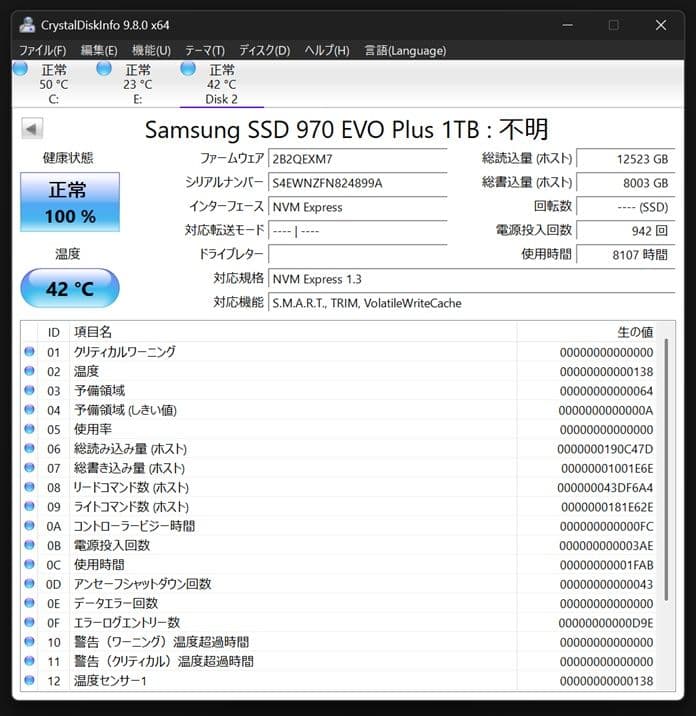Select the Disk 2 tab at 42 °C

[221, 84]
